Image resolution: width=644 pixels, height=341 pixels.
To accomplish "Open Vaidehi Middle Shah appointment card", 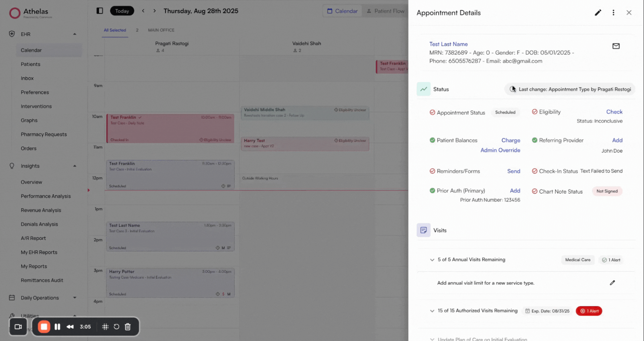I will (305, 113).
